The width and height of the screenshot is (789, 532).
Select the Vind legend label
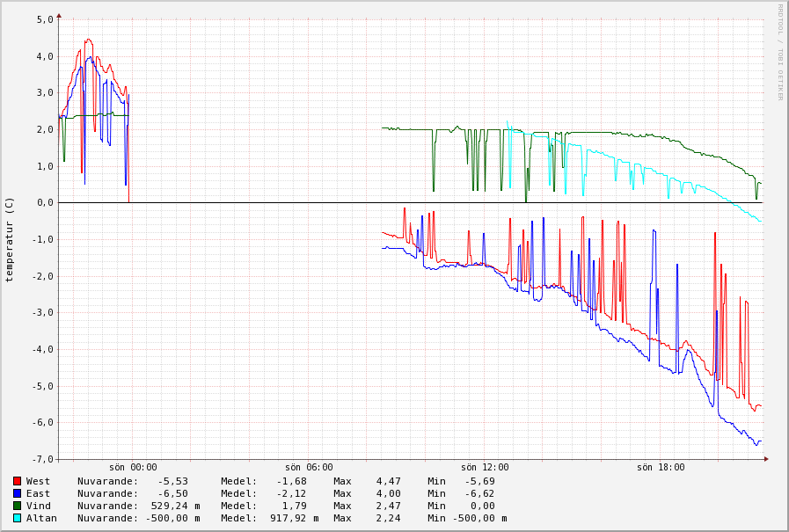point(39,506)
